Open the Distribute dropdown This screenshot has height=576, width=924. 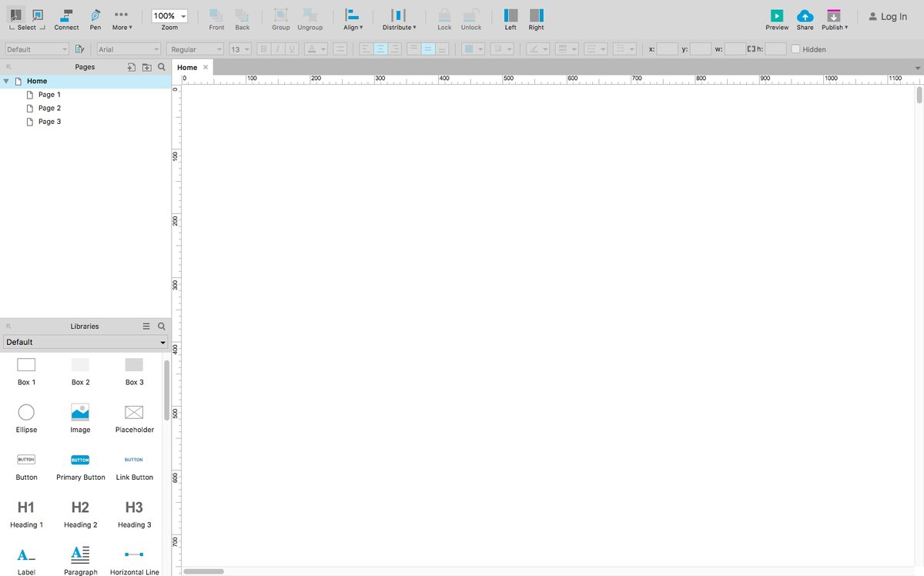tap(399, 19)
